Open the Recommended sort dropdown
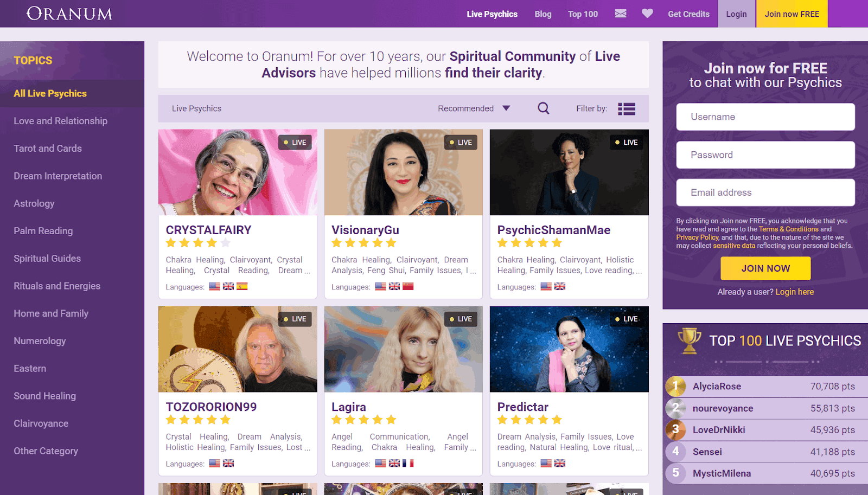This screenshot has height=495, width=868. click(474, 108)
